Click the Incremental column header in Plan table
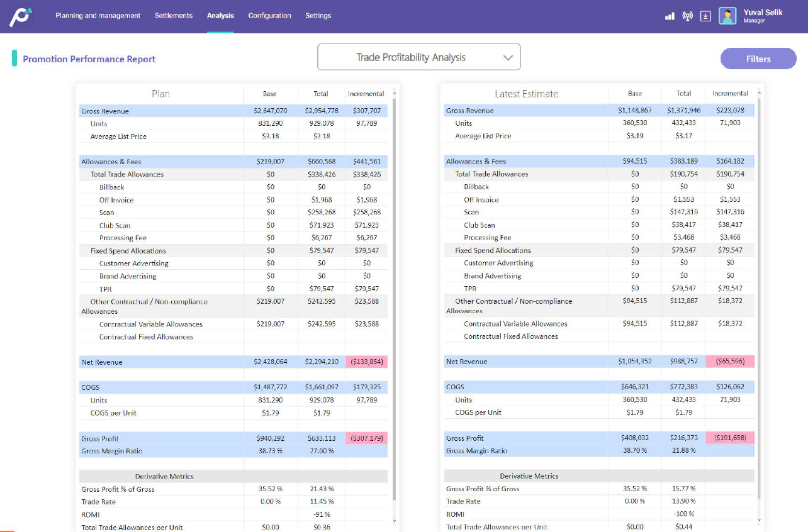The width and height of the screenshot is (808, 532). point(366,94)
